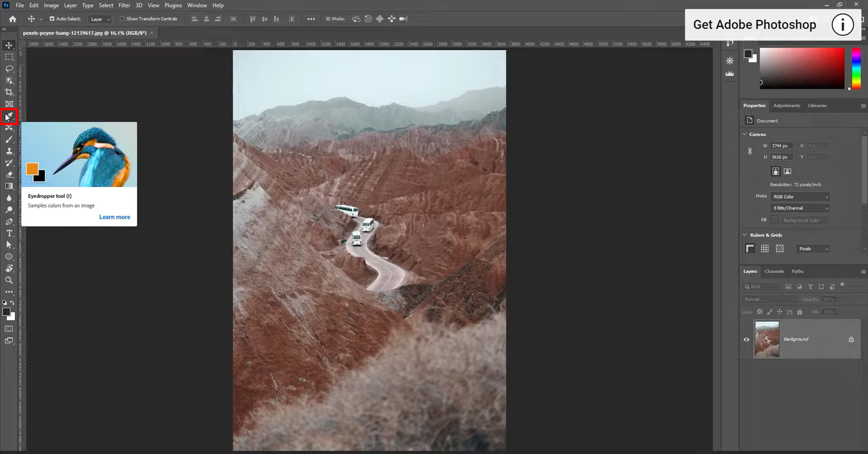Collapse the Canvas section
This screenshot has width=868, height=454.
pos(745,134)
